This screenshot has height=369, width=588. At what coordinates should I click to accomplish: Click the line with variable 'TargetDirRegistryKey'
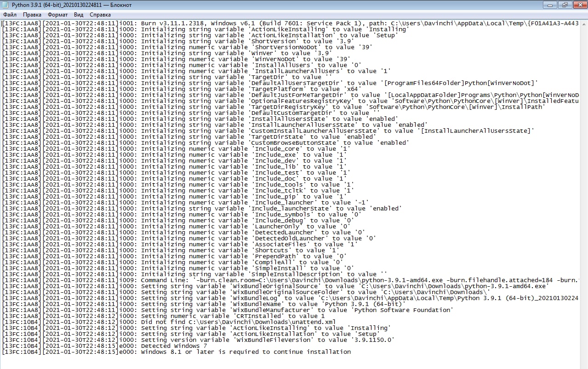(x=274, y=107)
